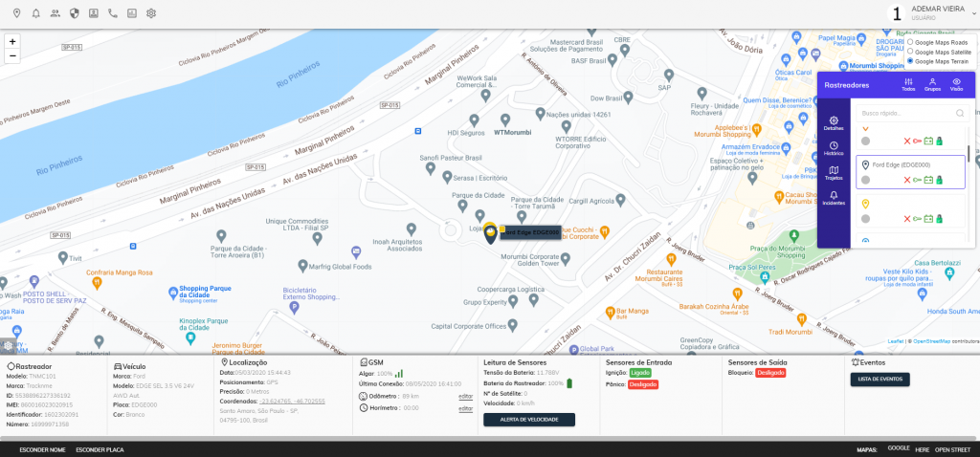Toggle Ignição Ligado status badge
980x457 pixels.
coord(640,373)
